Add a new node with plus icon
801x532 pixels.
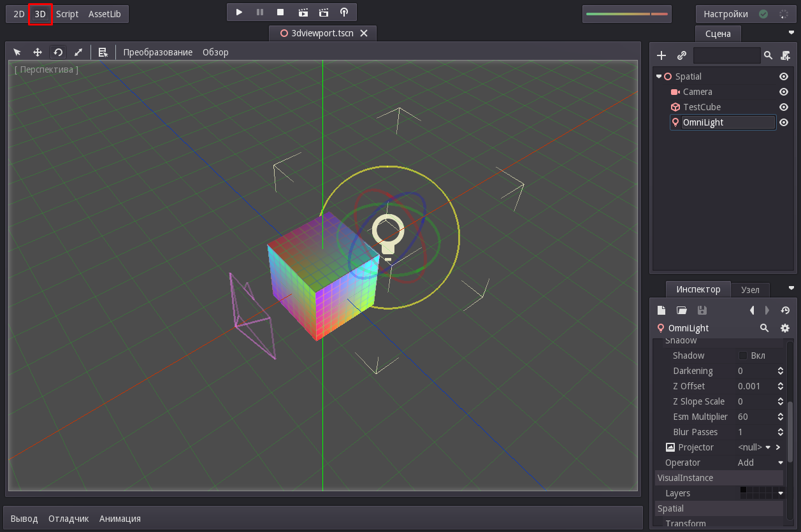click(x=661, y=55)
